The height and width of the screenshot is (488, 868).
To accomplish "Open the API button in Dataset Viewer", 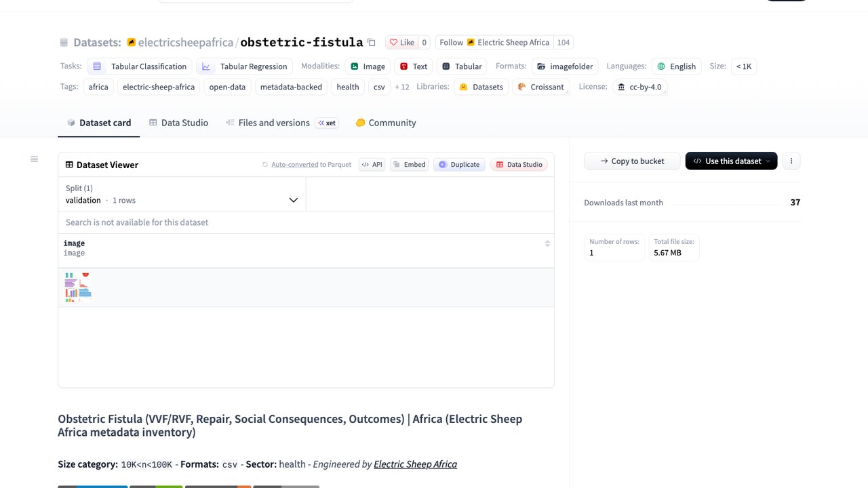I will (372, 165).
